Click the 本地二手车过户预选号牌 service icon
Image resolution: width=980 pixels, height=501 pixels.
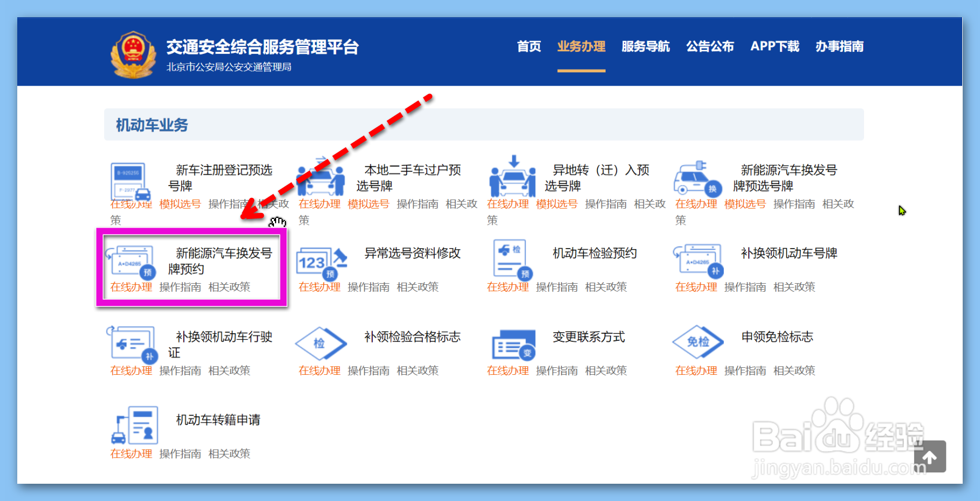[320, 181]
